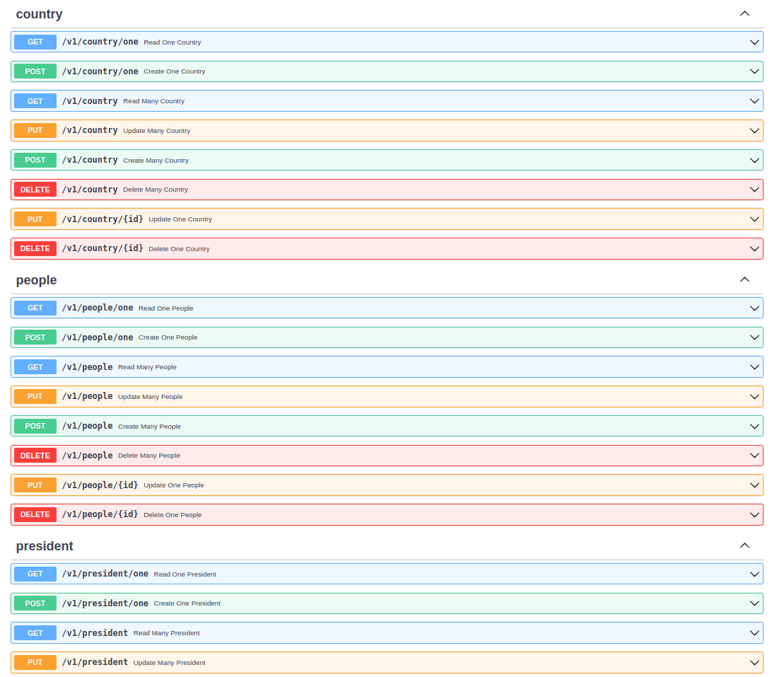The width and height of the screenshot is (784, 677).
Task: Expand the Create One President endpoint arrow
Action: tap(754, 603)
